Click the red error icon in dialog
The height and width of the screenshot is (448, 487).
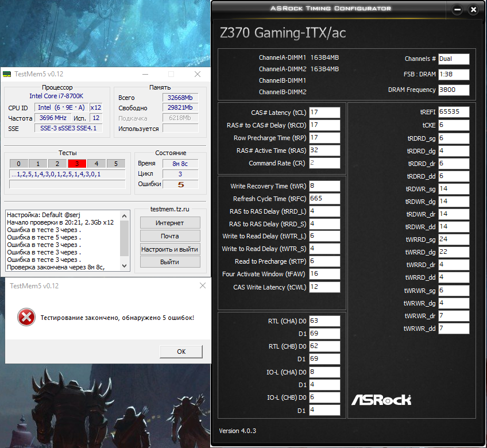26,317
